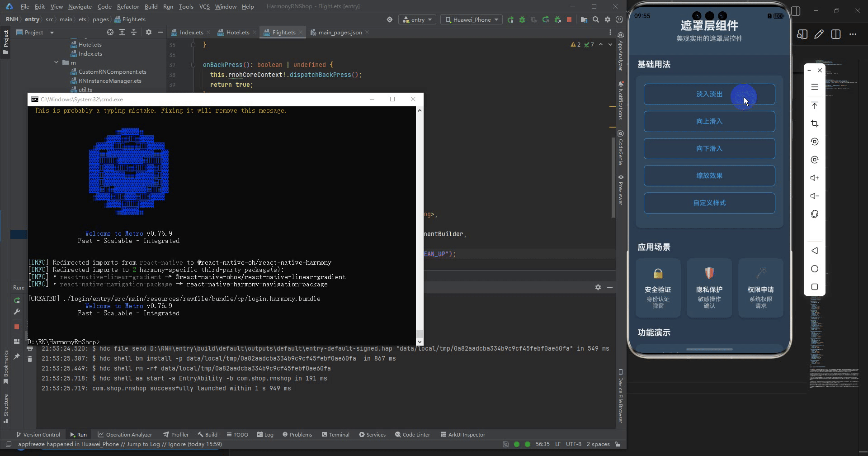Click cmd window scrollbar down arrow
The width and height of the screenshot is (868, 456).
coord(420,342)
